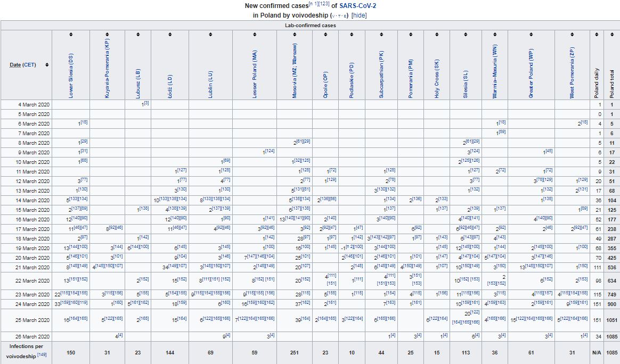Open the Greater Poland (WP) header link

[x=531, y=74]
